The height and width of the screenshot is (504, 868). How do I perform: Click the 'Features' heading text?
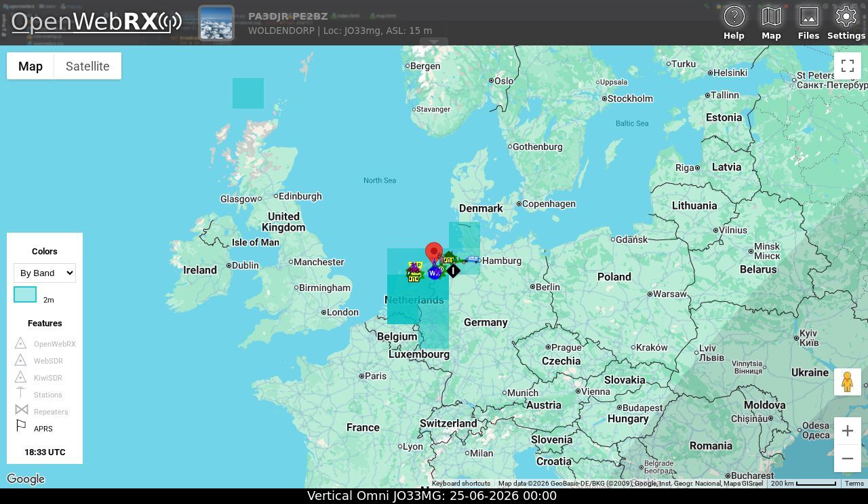point(45,324)
